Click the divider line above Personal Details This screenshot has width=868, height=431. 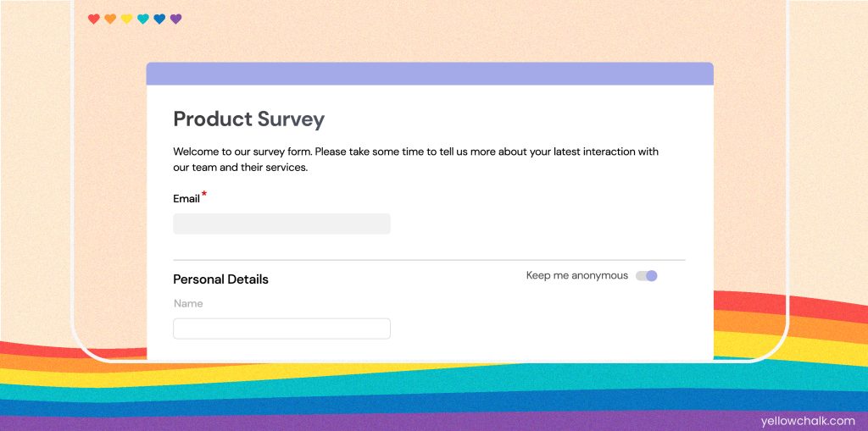[x=429, y=260]
